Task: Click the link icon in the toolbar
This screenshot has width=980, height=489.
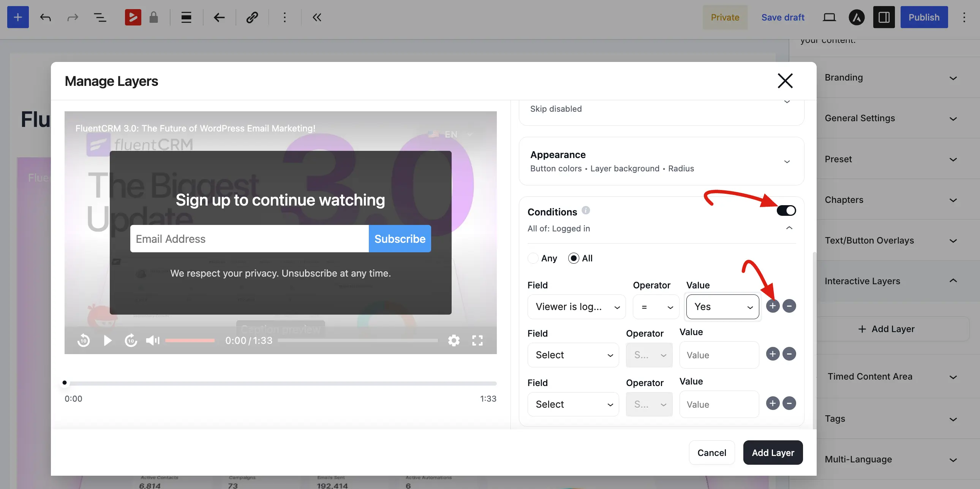Action: (252, 17)
